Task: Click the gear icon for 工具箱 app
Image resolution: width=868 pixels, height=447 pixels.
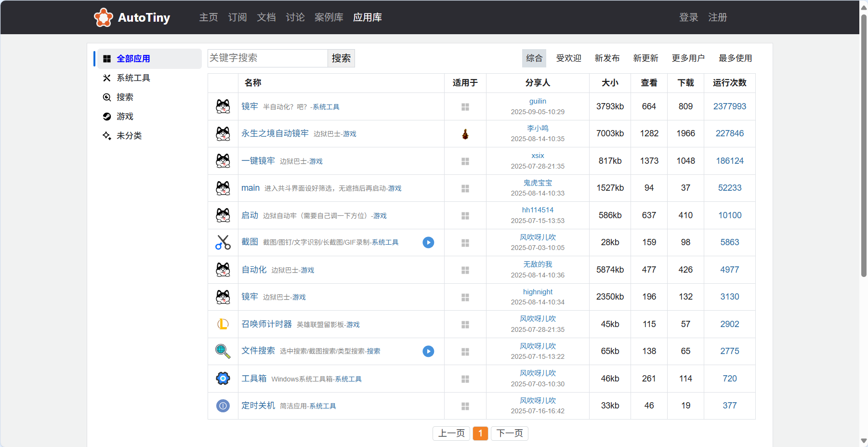Action: [x=223, y=379]
